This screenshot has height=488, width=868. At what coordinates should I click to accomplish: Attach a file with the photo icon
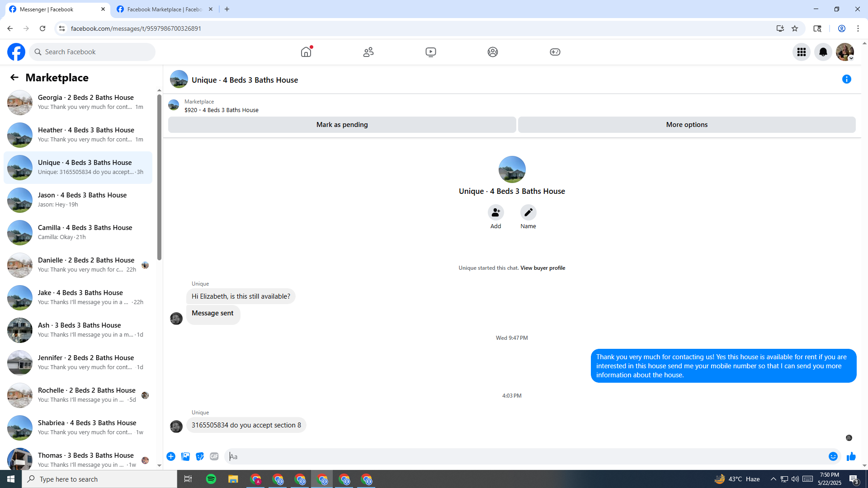[x=185, y=456]
